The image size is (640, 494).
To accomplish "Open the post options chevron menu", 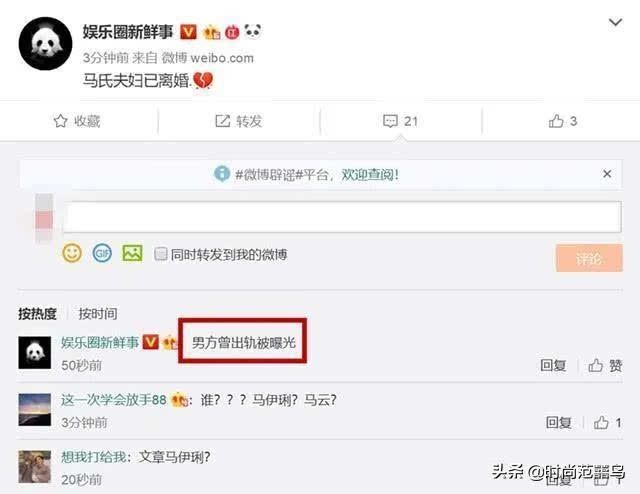I will (615, 22).
